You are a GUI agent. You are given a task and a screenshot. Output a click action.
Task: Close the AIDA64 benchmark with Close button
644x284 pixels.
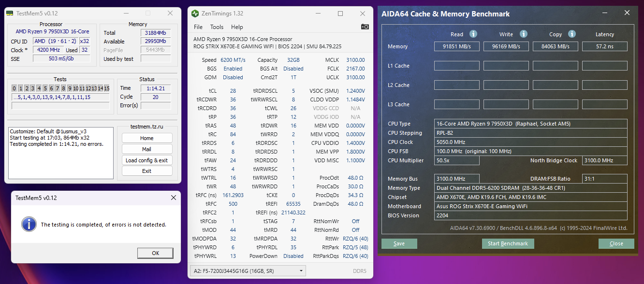[x=616, y=243]
